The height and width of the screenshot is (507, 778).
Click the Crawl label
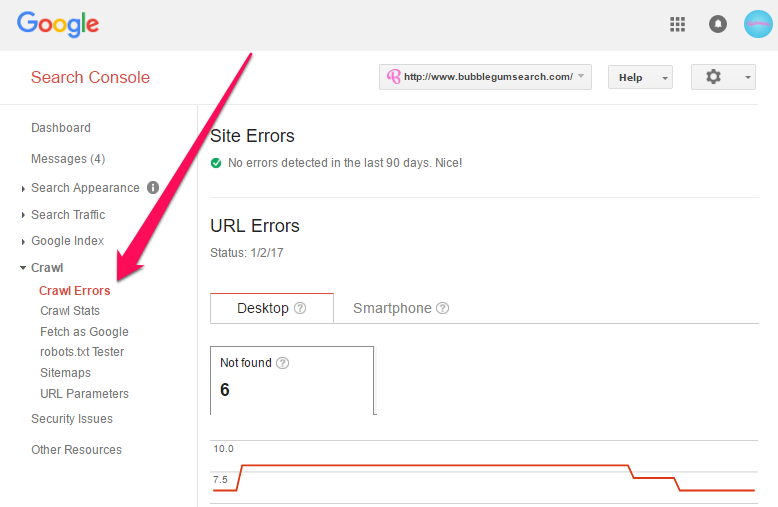point(47,268)
